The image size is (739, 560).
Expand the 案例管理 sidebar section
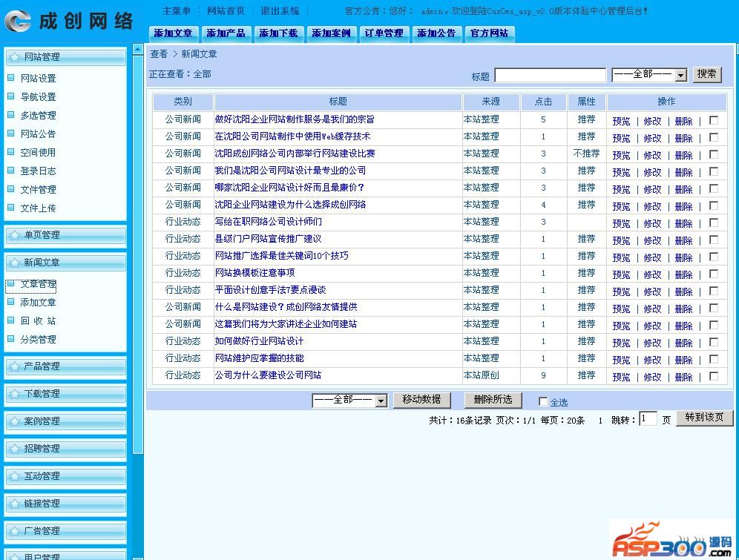(65, 421)
